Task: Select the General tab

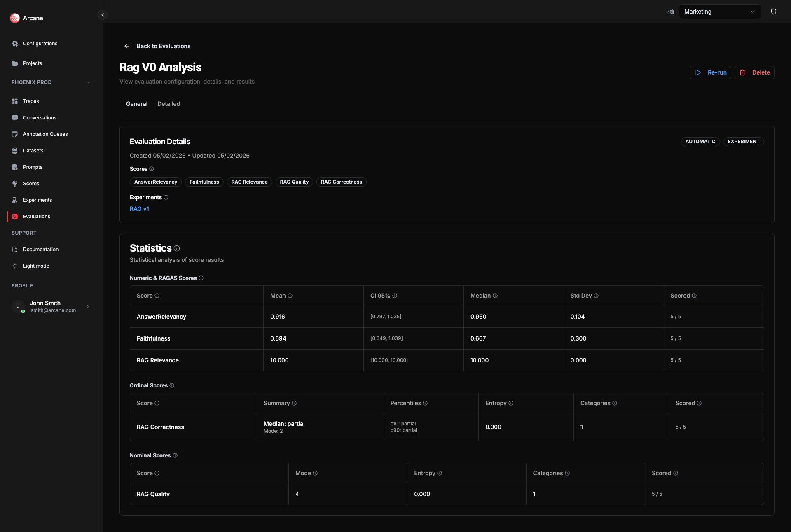Action: pyautogui.click(x=136, y=104)
